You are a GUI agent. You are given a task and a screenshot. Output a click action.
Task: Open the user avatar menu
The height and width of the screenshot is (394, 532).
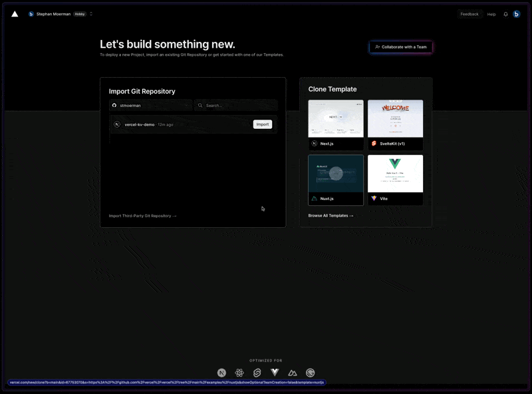click(516, 14)
